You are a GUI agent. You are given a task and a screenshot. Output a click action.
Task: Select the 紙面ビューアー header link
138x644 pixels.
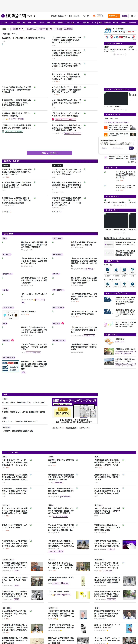[63, 16]
